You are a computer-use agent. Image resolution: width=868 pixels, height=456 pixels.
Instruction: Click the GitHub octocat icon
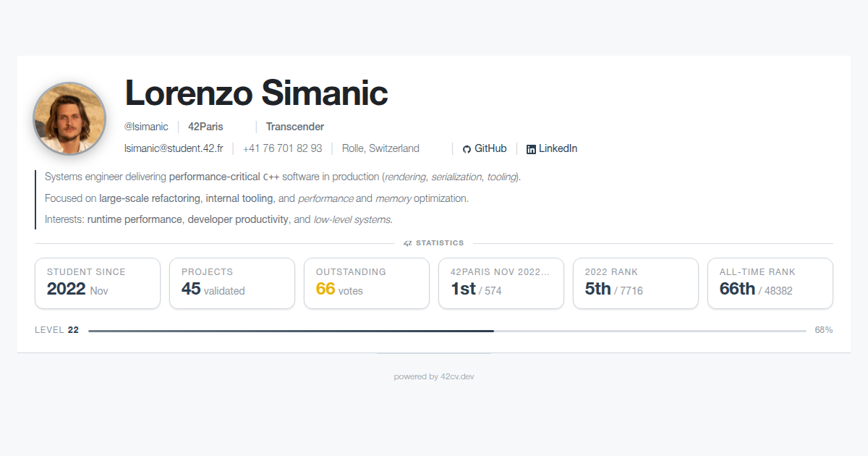tap(467, 149)
